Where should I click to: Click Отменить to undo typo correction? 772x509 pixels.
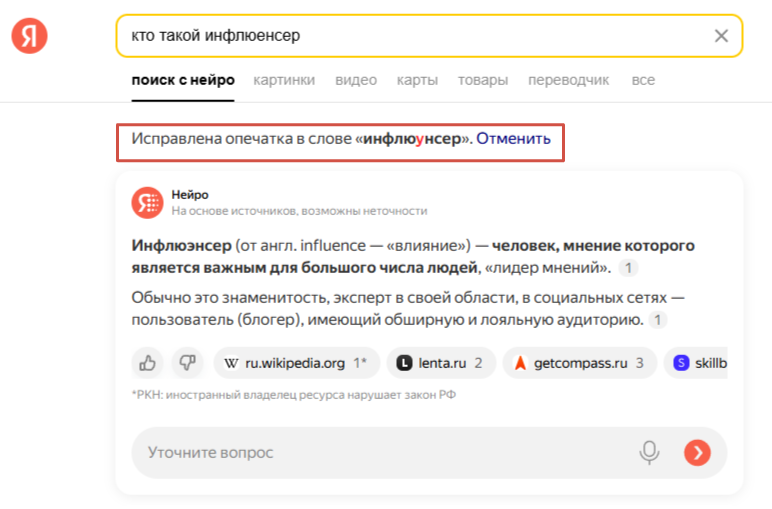(513, 139)
